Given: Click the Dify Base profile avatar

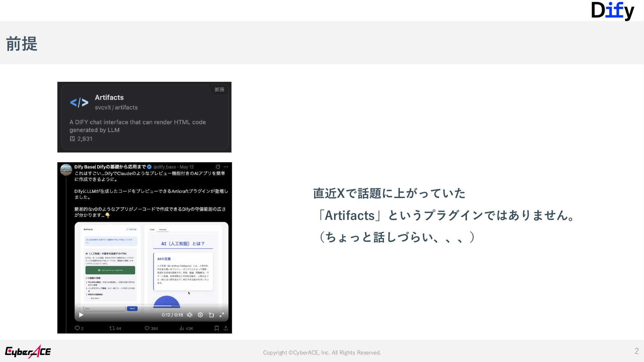Looking at the screenshot, I should (x=66, y=170).
